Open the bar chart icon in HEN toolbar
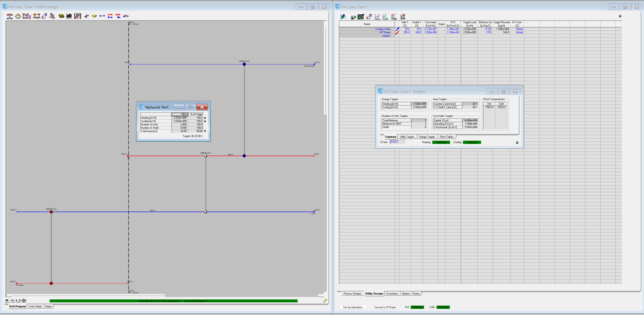Viewport: 644px width, 315px height. (x=69, y=16)
